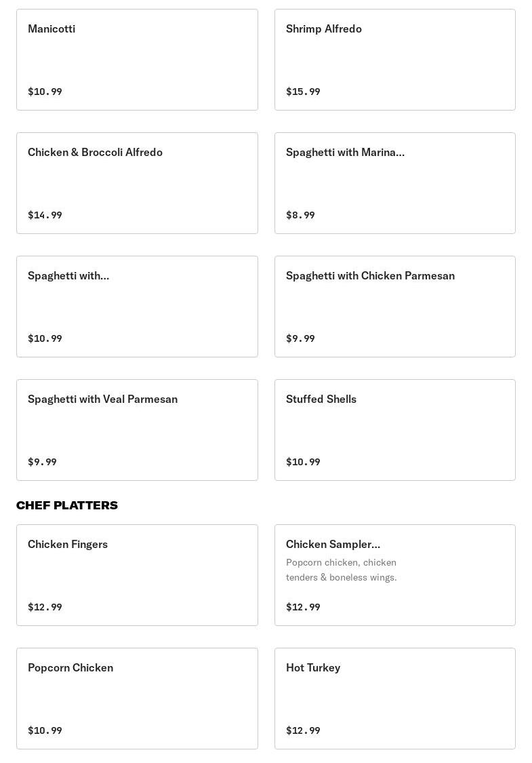Screen dimensions: 532x763
Task: Click the $14.99 price label
Action: click(45, 215)
